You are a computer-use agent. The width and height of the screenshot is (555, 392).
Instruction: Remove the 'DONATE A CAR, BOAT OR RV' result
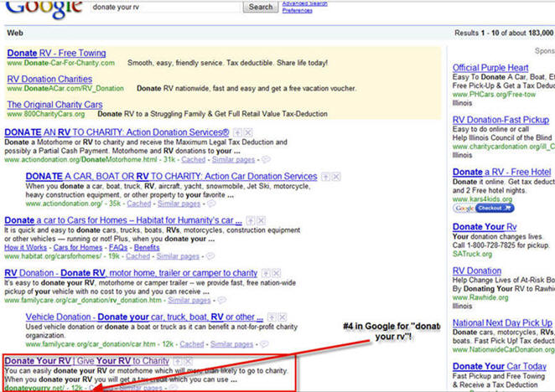[x=336, y=177]
